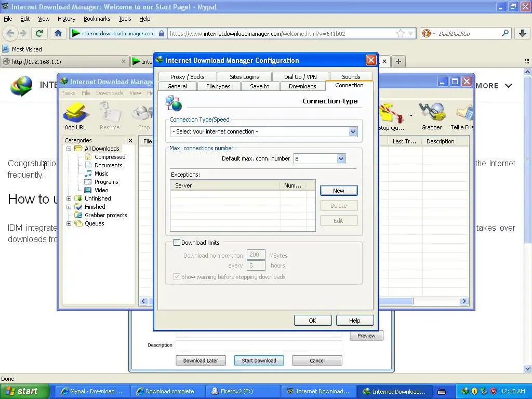
Task: Switch to the File types tab
Action: [x=218, y=86]
